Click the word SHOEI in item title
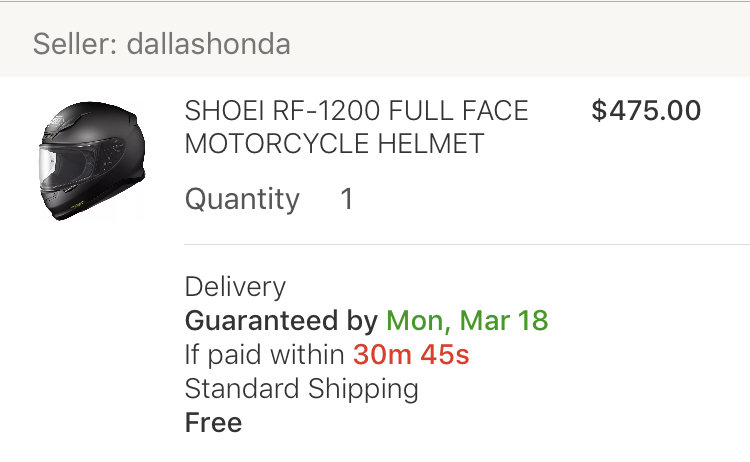Screen dimensions: 750x462 coord(224,110)
